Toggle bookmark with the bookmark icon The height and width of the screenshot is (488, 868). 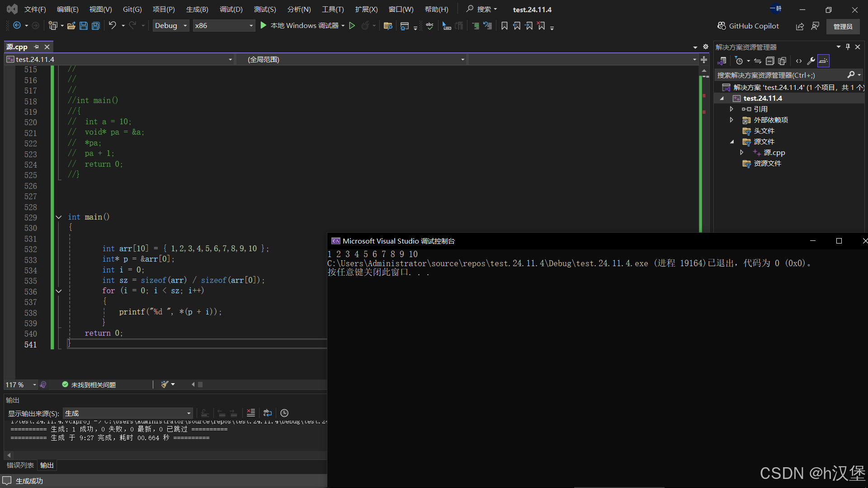pyautogui.click(x=505, y=26)
